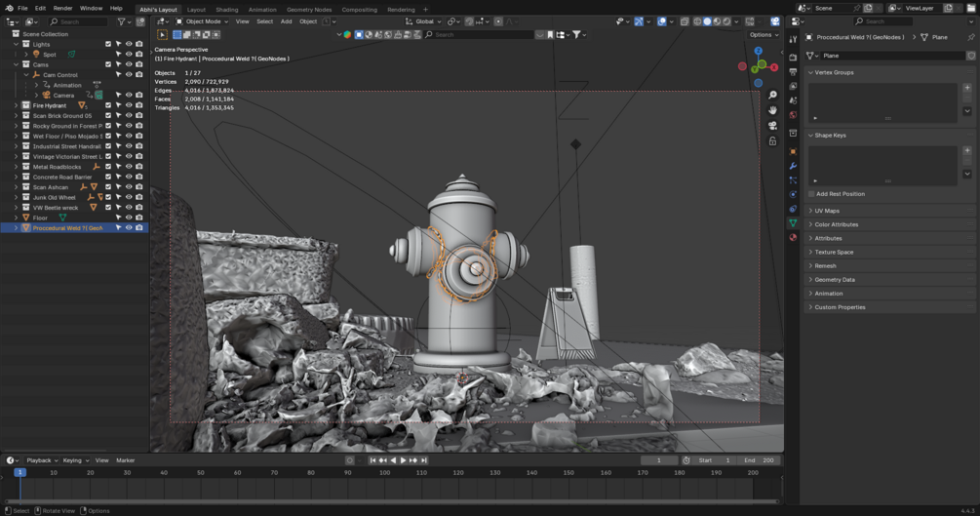Toggle X-ray display mode
980x516 pixels.
(x=685, y=21)
